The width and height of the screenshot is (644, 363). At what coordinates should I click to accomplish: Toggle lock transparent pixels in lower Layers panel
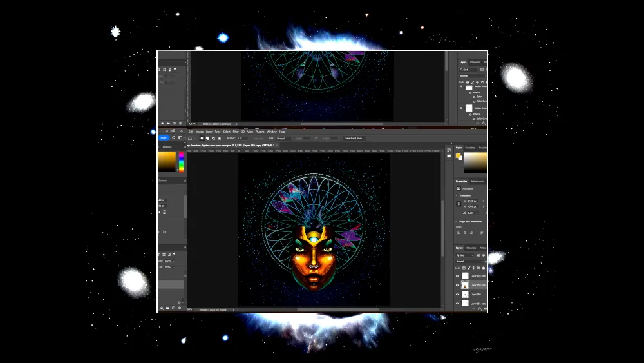click(x=464, y=268)
